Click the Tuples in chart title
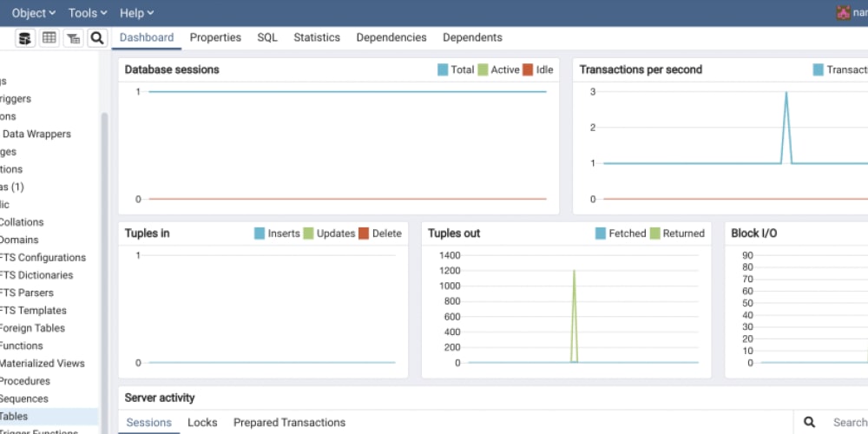 pyautogui.click(x=147, y=233)
